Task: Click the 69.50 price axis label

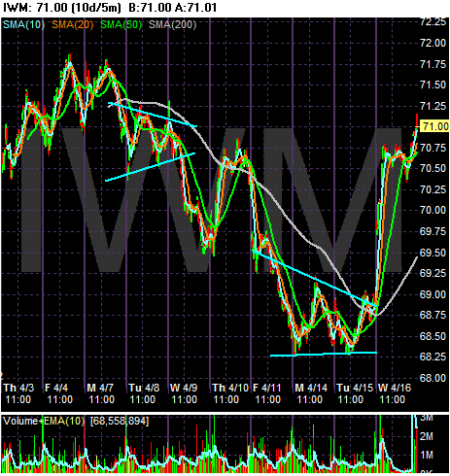Action: [433, 253]
